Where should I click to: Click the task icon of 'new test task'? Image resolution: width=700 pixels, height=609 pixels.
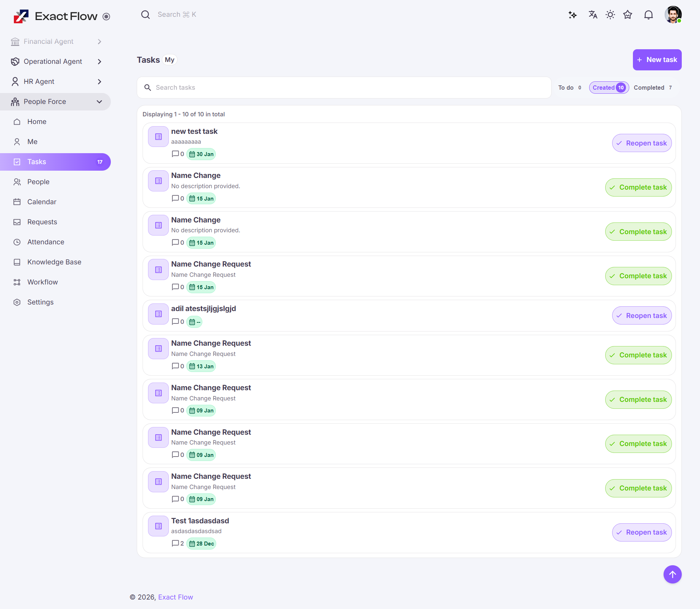click(x=158, y=137)
